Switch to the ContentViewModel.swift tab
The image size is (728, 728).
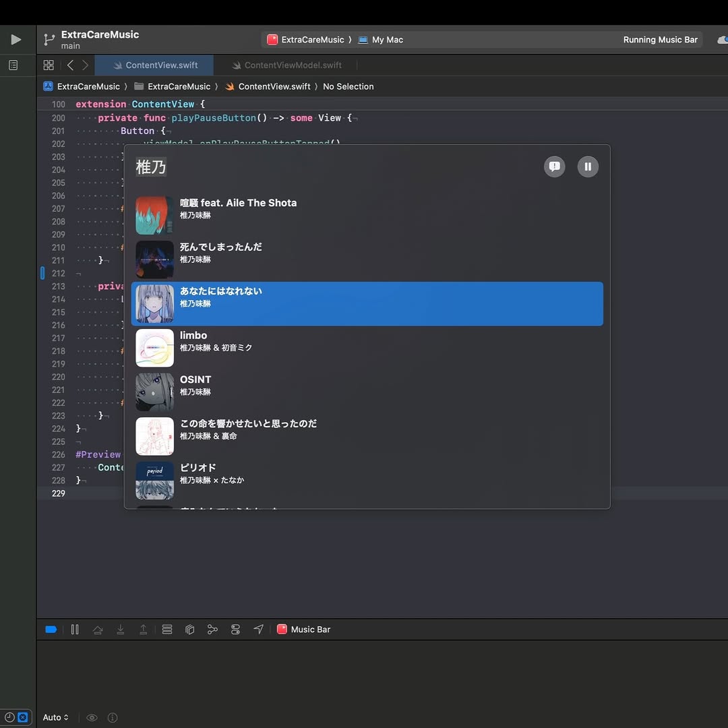point(286,65)
